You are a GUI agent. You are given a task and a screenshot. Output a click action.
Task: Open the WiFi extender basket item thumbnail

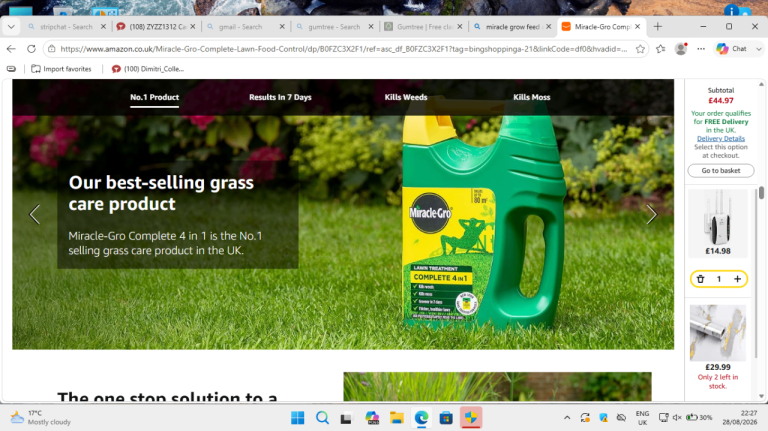718,217
